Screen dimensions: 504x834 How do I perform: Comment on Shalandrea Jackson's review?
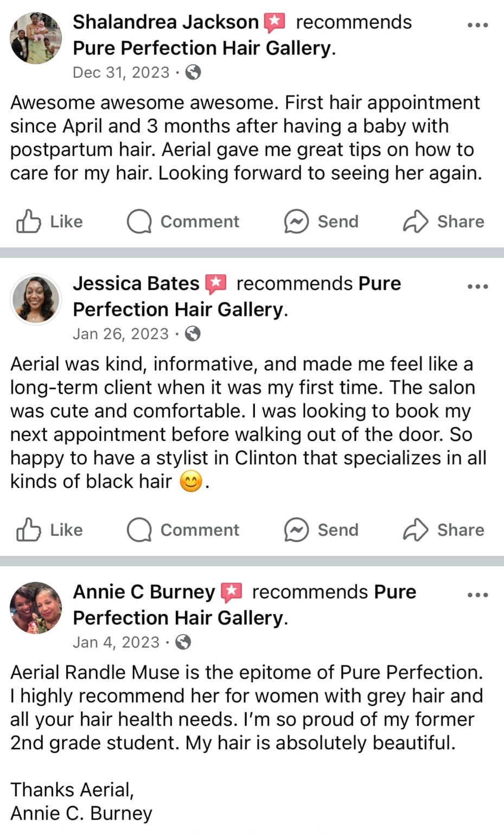[183, 222]
